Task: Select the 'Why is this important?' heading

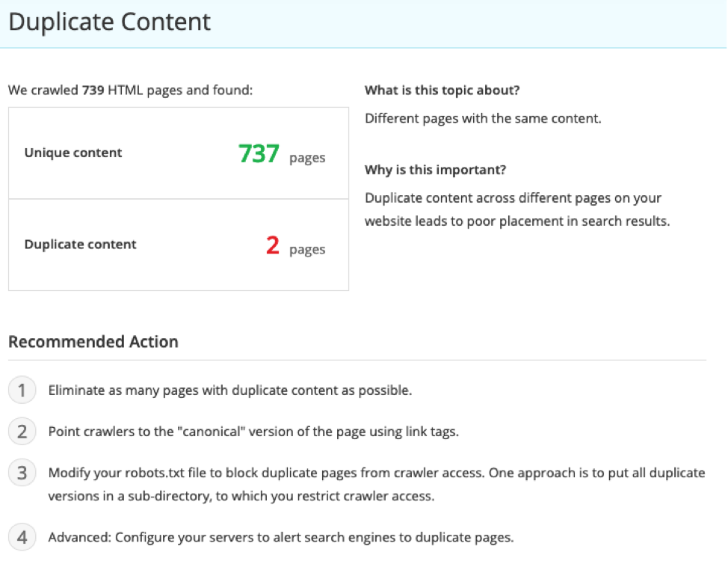Action: point(436,170)
